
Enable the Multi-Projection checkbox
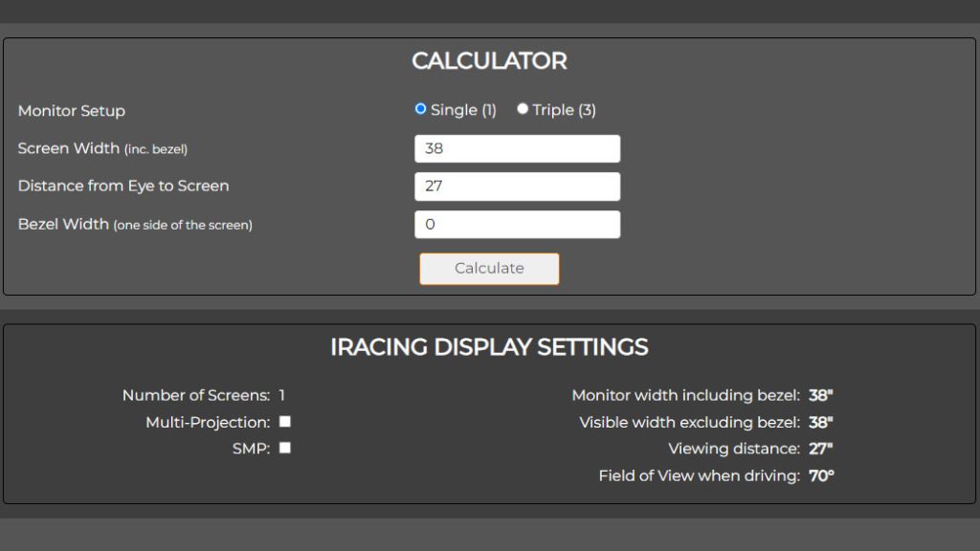coord(283,421)
